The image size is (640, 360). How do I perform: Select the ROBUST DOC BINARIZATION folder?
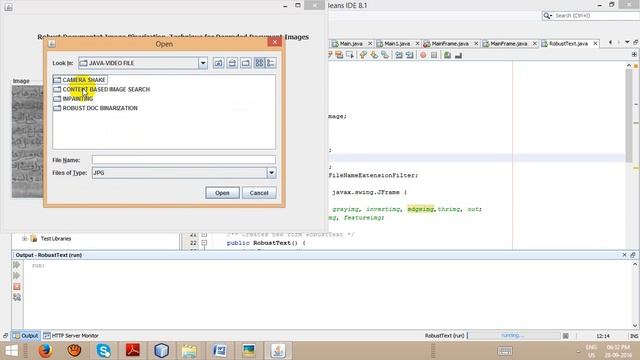pyautogui.click(x=96, y=108)
